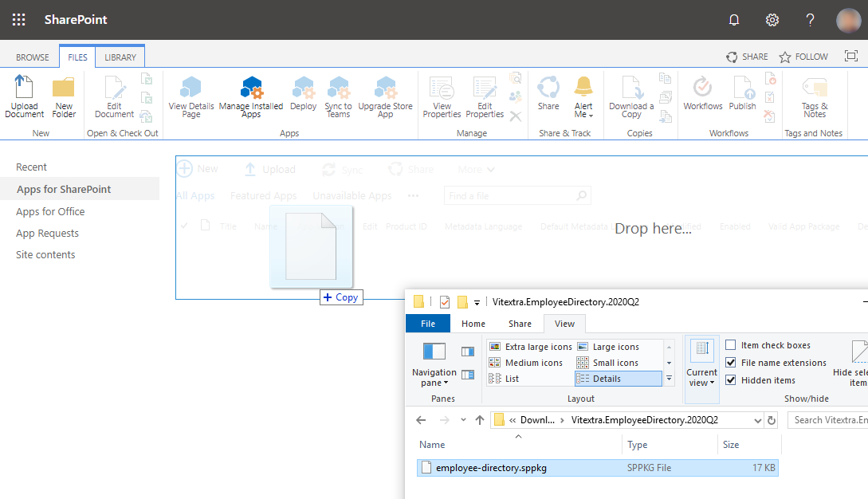Toggle the File name extensions checkbox
The height and width of the screenshot is (499, 868).
(x=731, y=362)
